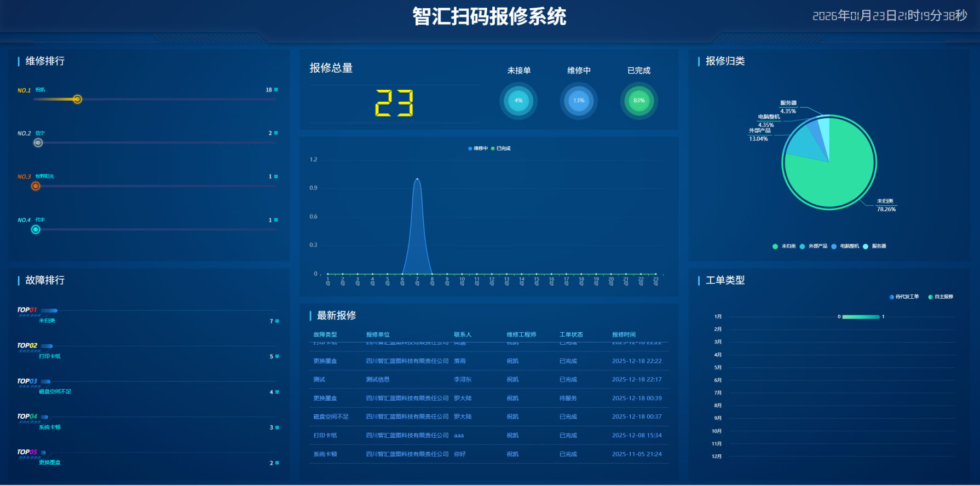This screenshot has width=980, height=486.
Task: Click the January bar in 工单类型 chart
Action: pos(861,317)
